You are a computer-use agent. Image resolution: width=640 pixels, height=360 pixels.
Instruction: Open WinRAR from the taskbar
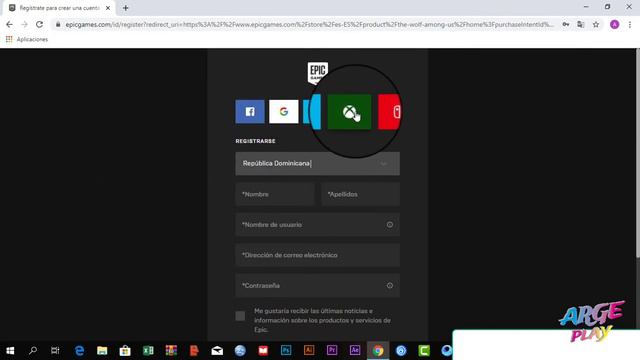[171, 350]
